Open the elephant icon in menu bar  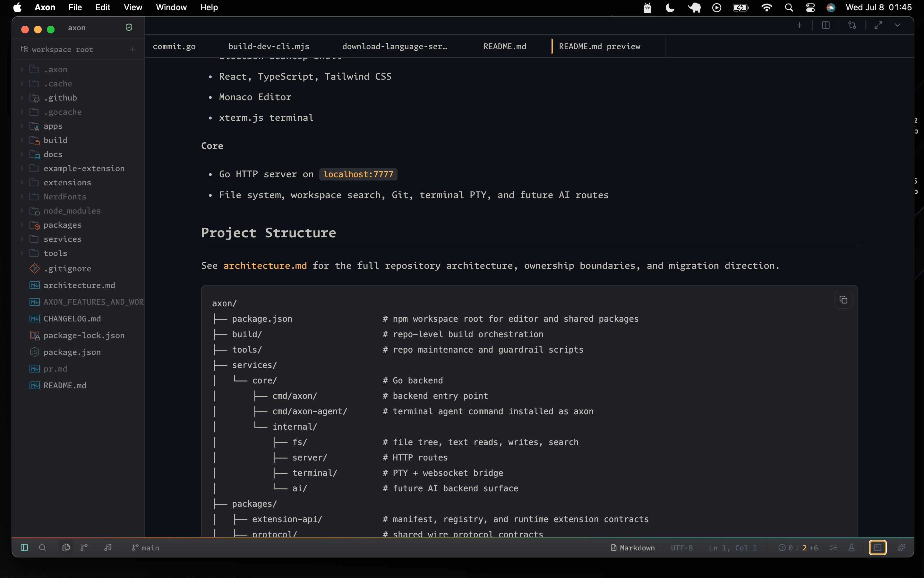pos(694,7)
